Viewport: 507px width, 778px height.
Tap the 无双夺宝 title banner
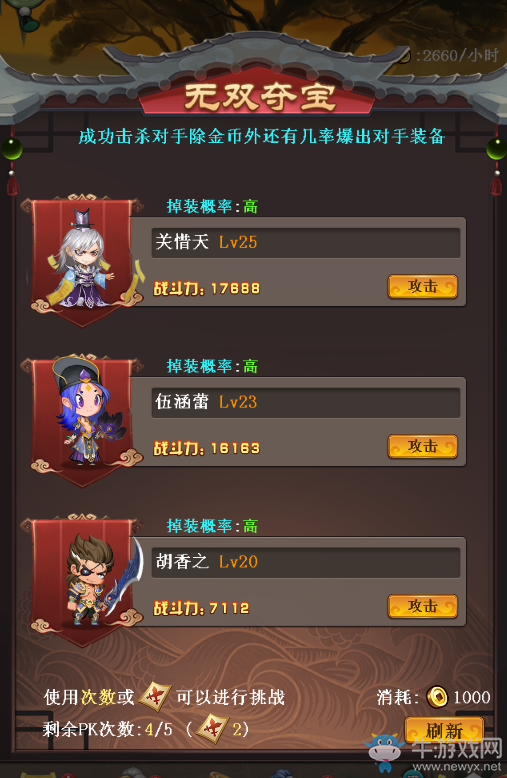point(260,96)
